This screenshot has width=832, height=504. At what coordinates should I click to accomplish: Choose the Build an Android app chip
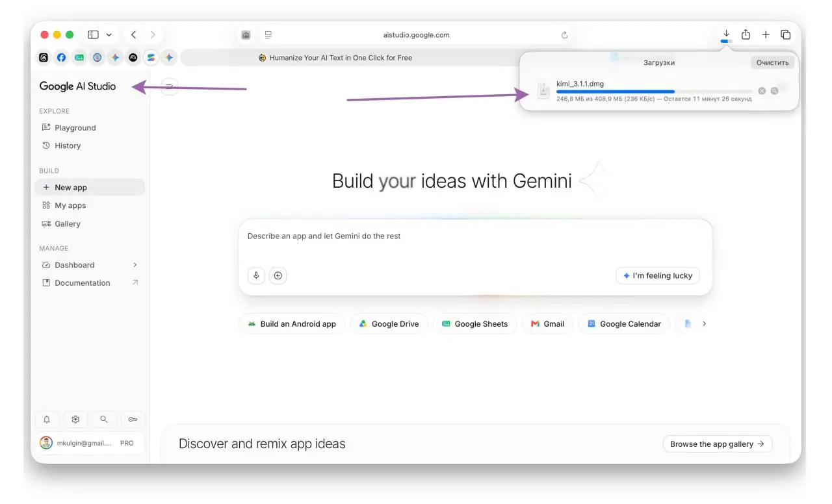coord(292,324)
